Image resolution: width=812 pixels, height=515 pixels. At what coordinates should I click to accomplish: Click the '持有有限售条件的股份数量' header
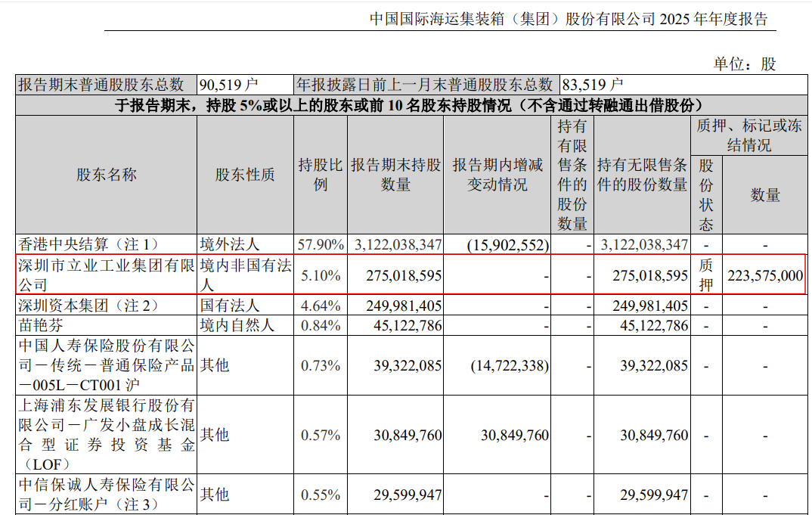572,175
